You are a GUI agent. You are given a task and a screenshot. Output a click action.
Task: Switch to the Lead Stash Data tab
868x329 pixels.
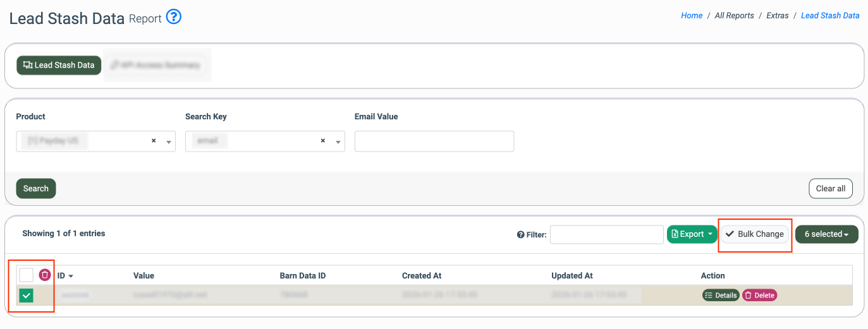pyautogui.click(x=59, y=65)
